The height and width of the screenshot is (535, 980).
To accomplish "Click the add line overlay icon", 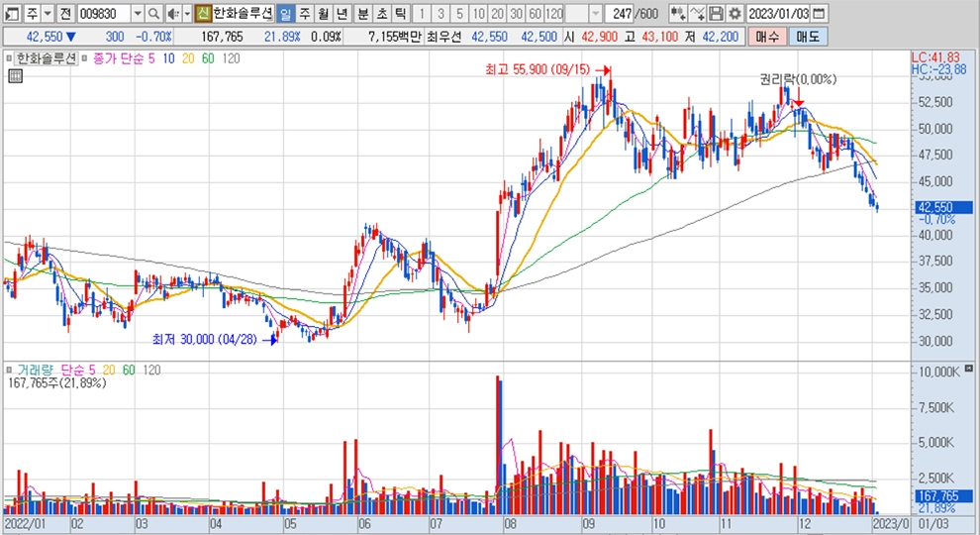I will pos(697,14).
